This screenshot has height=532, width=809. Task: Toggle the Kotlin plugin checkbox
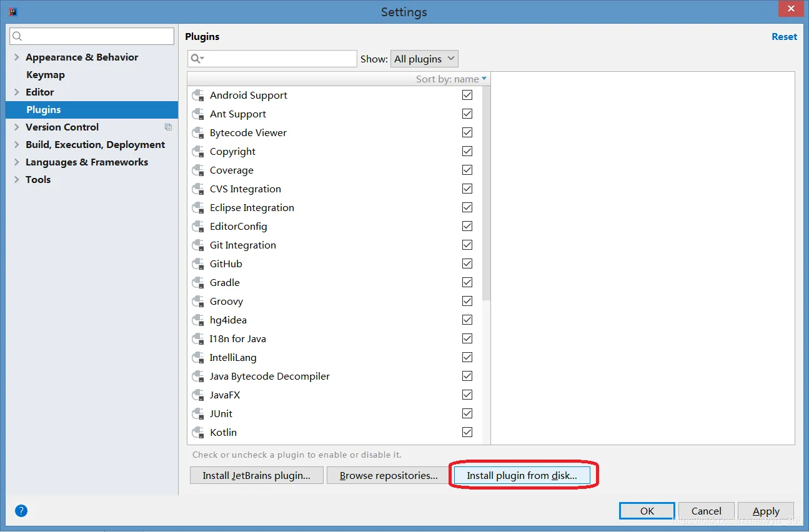point(467,432)
